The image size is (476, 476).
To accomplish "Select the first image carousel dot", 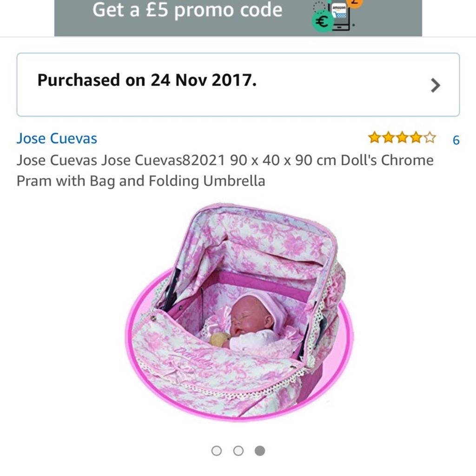I will pyautogui.click(x=217, y=451).
